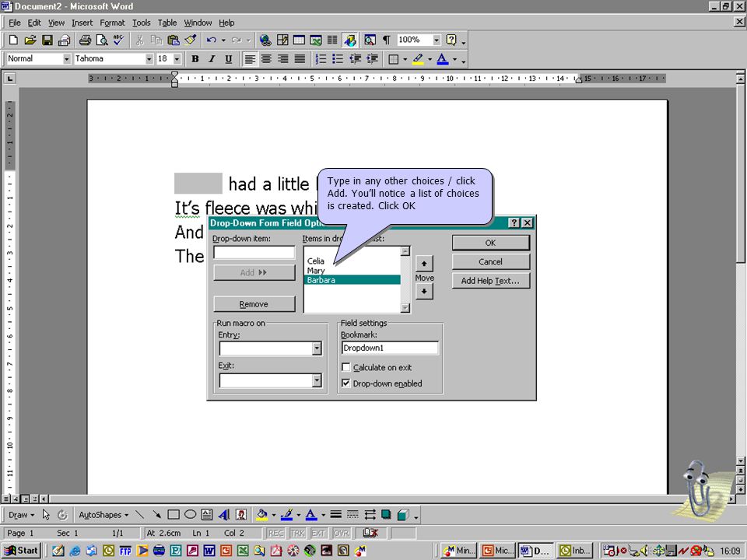747x560 pixels.
Task: Save the document with the floppy icon
Action: 47,40
